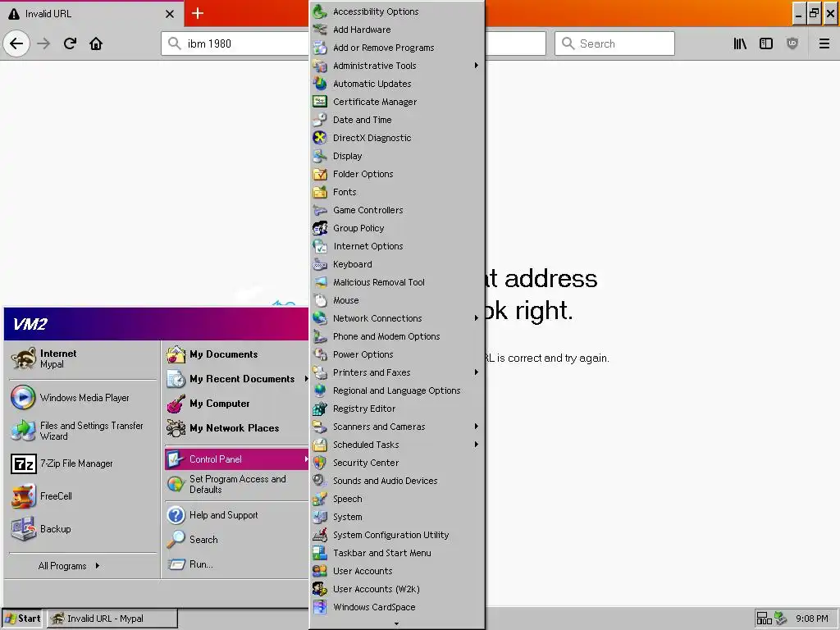This screenshot has width=840, height=630.
Task: Click the Group Policy icon
Action: (x=320, y=228)
